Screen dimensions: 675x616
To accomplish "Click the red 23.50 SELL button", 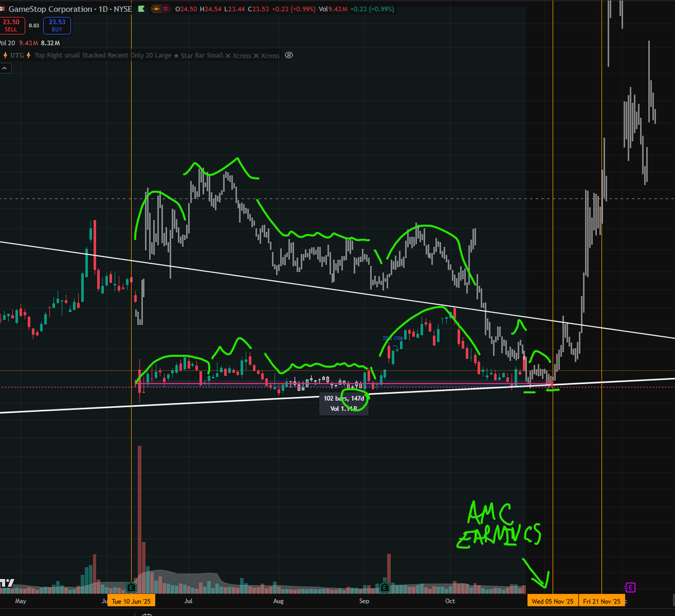I will (12, 26).
